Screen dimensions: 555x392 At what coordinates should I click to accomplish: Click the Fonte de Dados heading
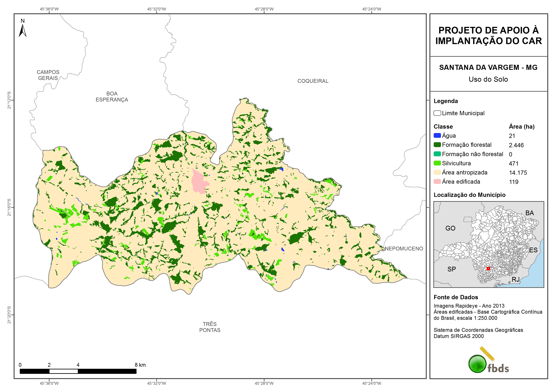point(456,297)
